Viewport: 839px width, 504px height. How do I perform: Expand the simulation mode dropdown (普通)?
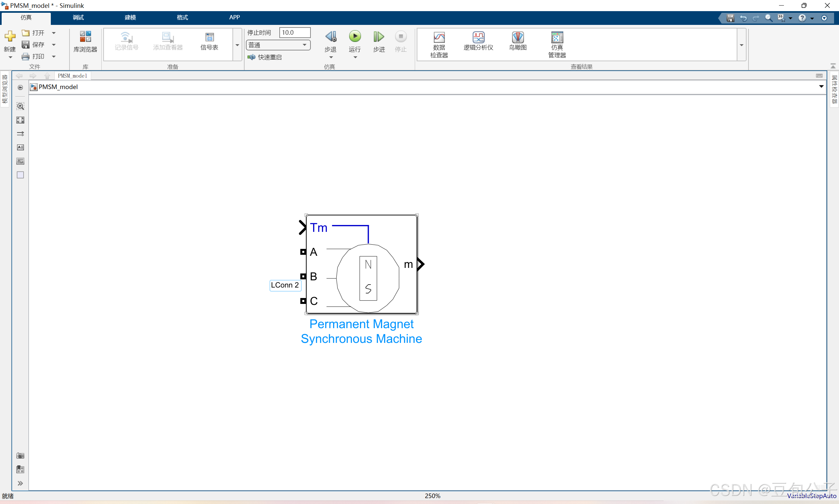tap(304, 45)
